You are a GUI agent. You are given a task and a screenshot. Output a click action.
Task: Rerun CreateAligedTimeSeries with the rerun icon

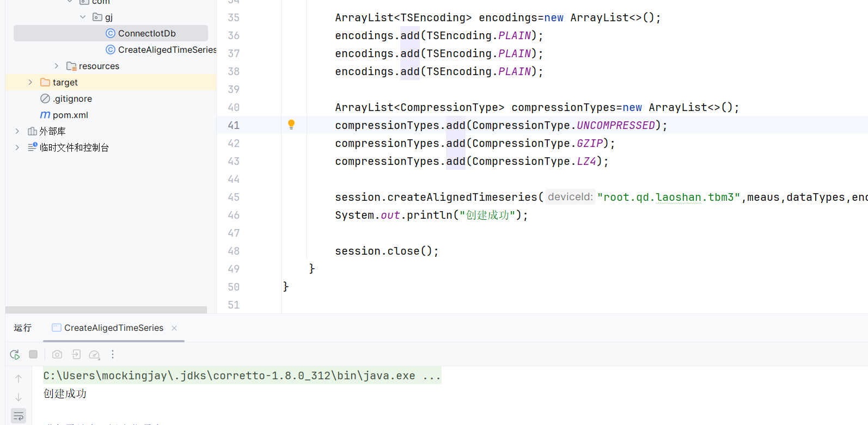[15, 354]
